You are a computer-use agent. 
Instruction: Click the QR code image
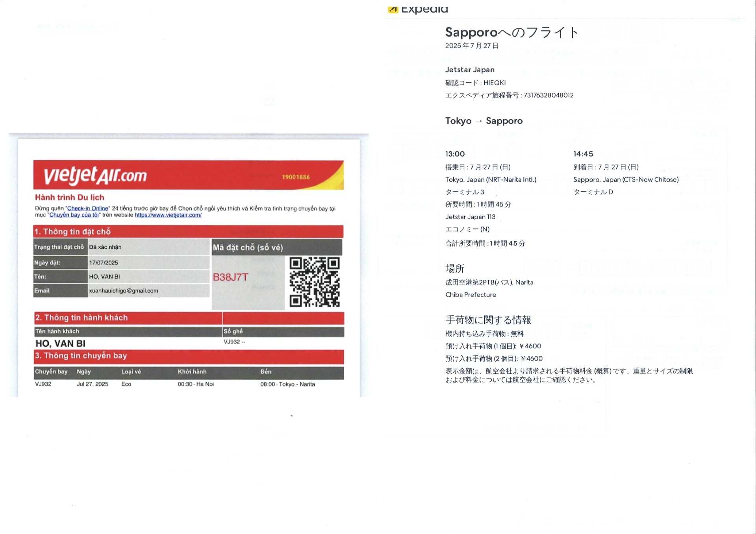point(314,282)
